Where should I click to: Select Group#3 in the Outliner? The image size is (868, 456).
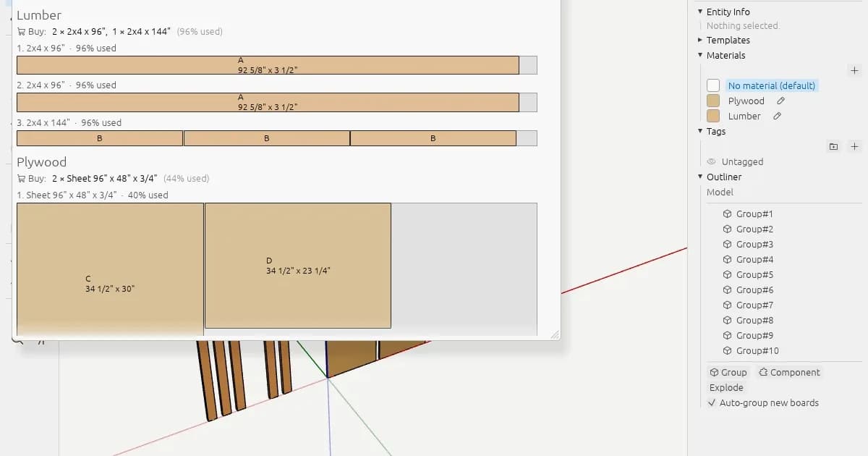coord(754,244)
